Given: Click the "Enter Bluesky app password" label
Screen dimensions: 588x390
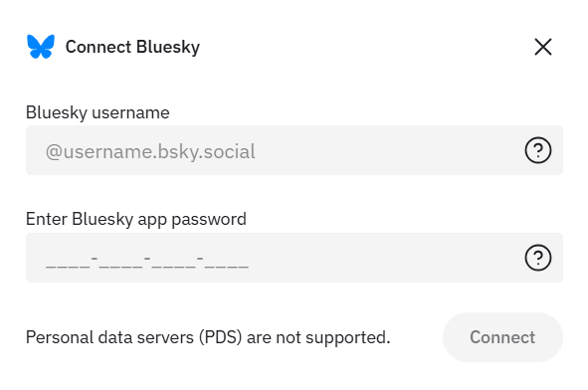Looking at the screenshot, I should point(136,219).
